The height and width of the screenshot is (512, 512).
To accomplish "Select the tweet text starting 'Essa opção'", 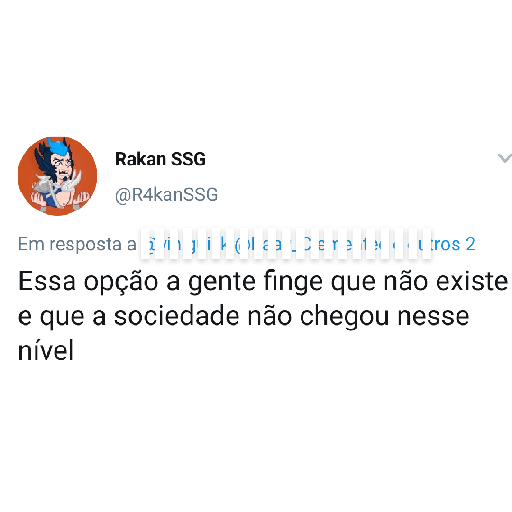I will [x=263, y=316].
